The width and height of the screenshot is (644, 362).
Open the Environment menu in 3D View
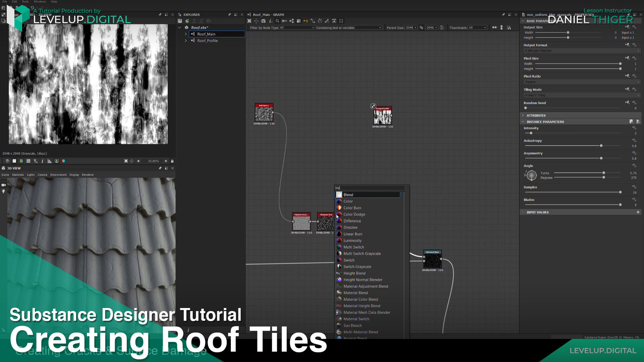click(58, 175)
